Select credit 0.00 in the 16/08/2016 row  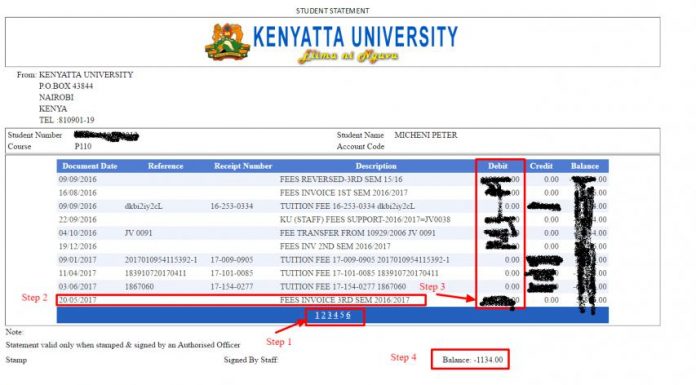(x=551, y=193)
